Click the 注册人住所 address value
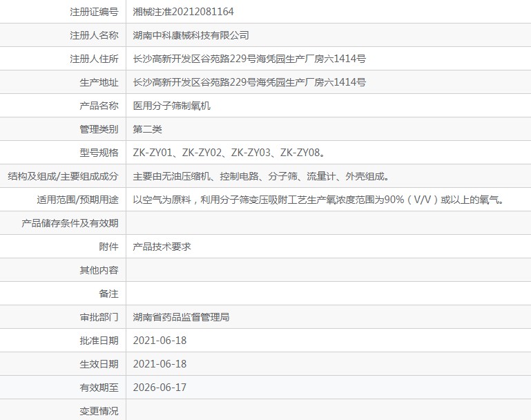This screenshot has height=420, width=531. (249, 59)
